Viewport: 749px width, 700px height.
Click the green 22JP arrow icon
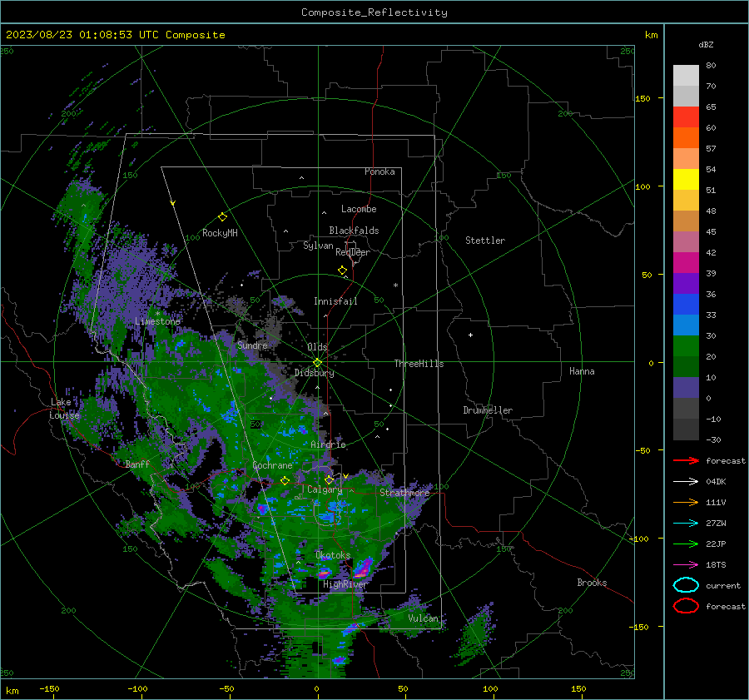click(x=686, y=544)
